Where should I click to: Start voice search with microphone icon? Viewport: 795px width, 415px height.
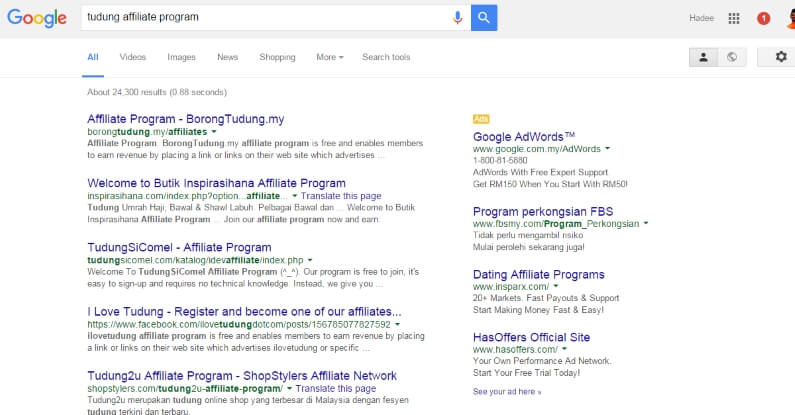[457, 18]
